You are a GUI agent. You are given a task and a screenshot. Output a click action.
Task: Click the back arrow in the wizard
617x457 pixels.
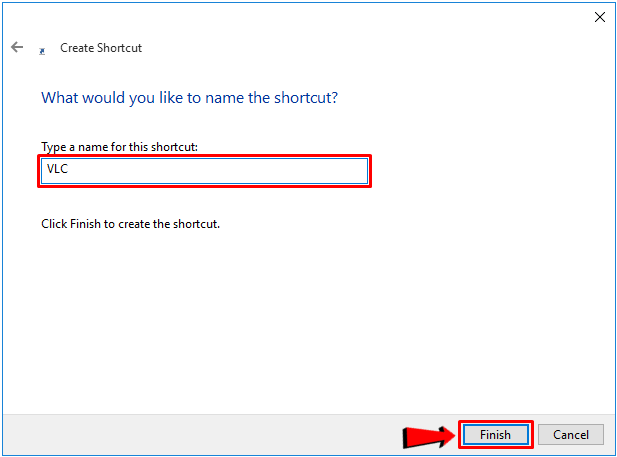coord(17,47)
